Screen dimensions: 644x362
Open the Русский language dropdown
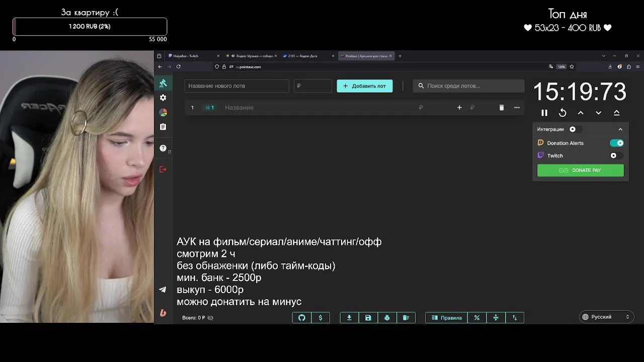coord(607,317)
